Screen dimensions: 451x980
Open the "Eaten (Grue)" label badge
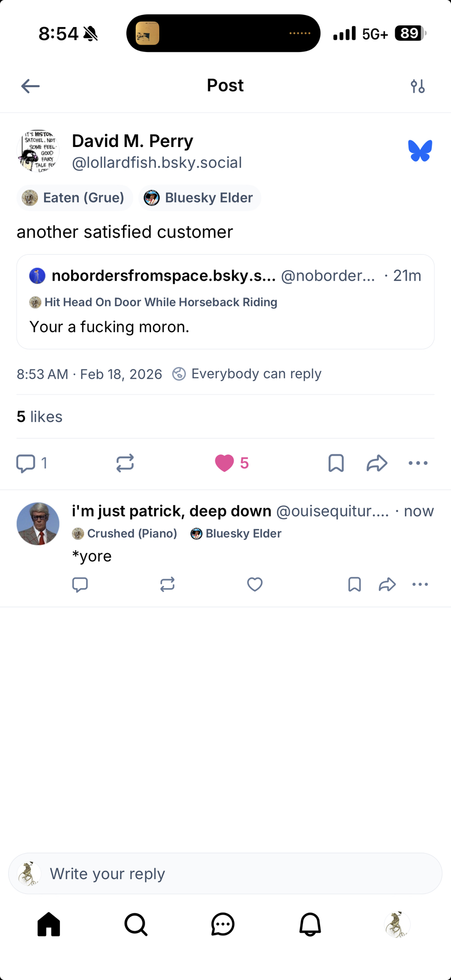pyautogui.click(x=75, y=198)
